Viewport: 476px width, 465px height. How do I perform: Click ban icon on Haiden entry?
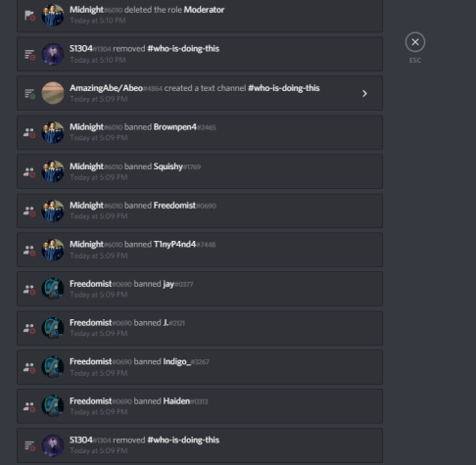(29, 406)
